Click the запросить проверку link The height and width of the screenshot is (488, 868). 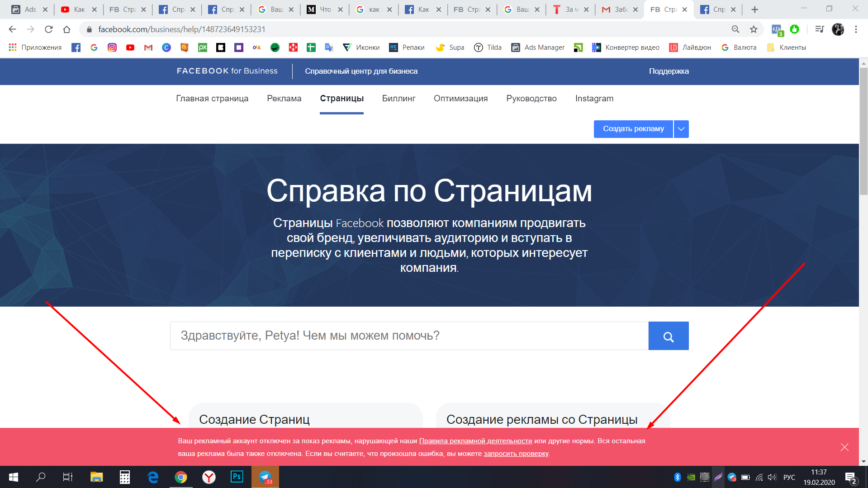click(x=516, y=454)
